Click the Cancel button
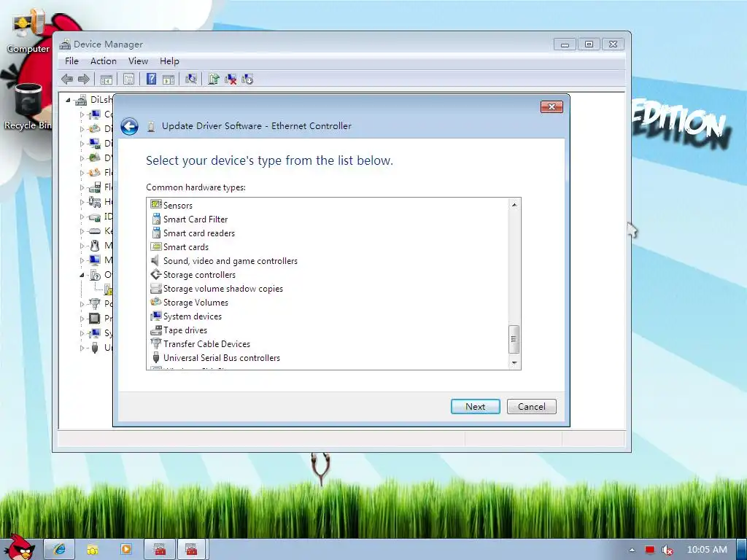 [532, 407]
